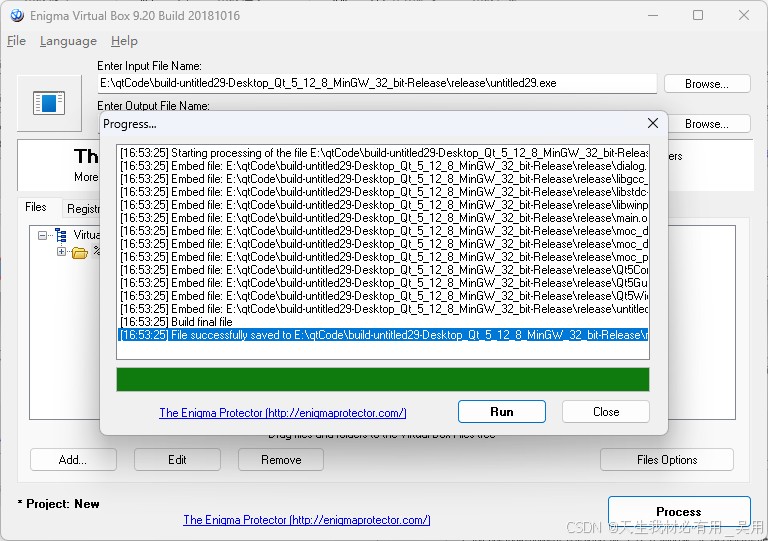Image resolution: width=768 pixels, height=541 pixels.
Task: Minimize the Enigma Virtual Box window
Action: (653, 15)
